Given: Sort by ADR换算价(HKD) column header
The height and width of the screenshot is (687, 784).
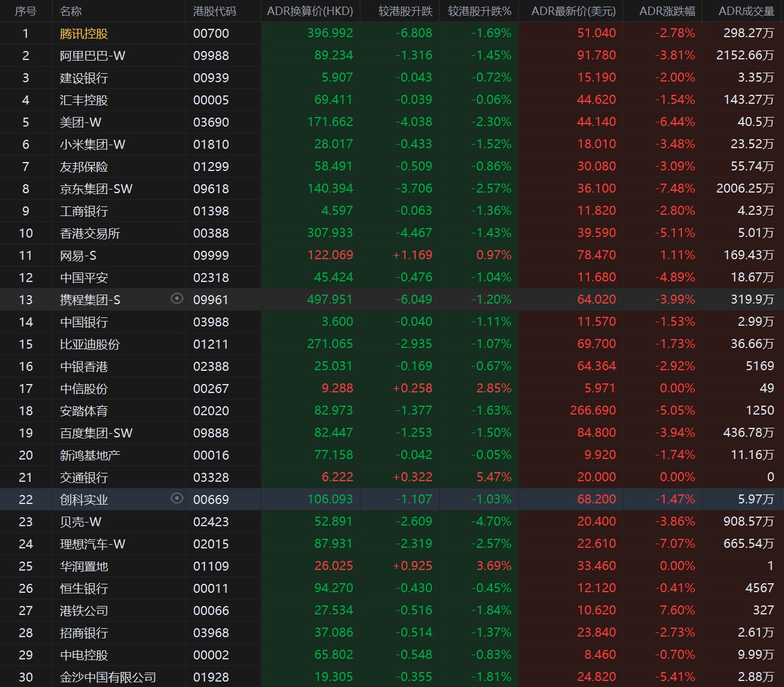Looking at the screenshot, I should pyautogui.click(x=310, y=11).
